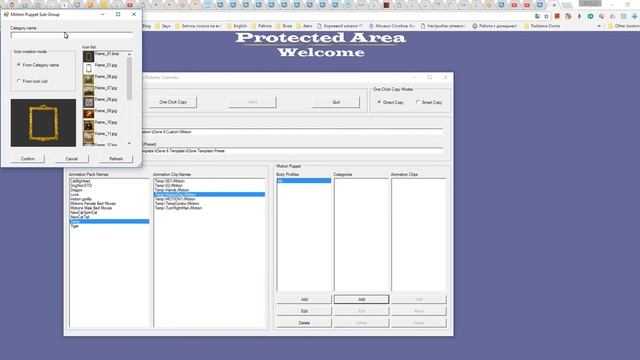Select Temp/MOTION7.iMotion clip
Screen dimensions: 640x360
coord(175,199)
